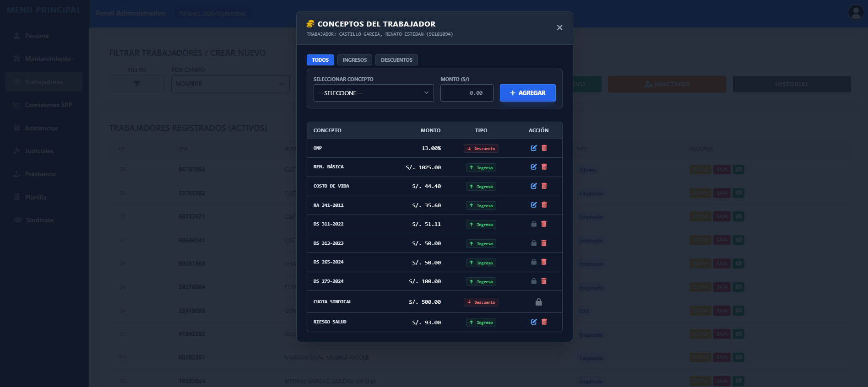This screenshot has width=868, height=387.
Task: Delete the DS 313-2023 concept
Action: point(544,243)
